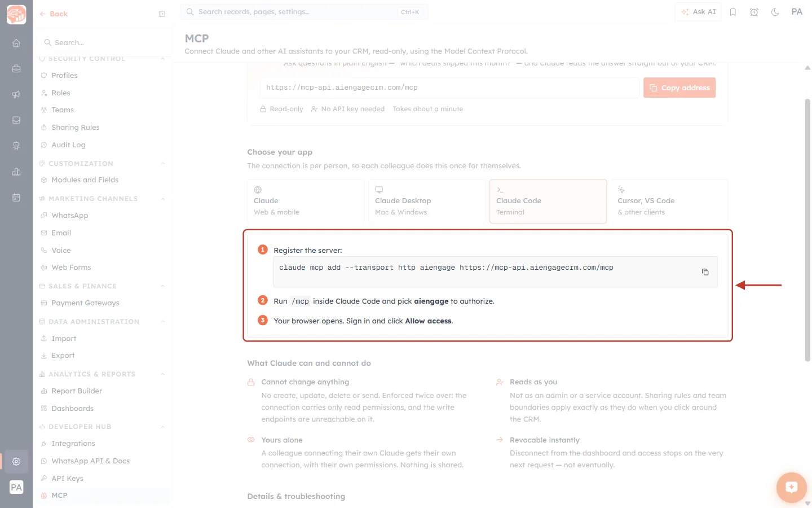This screenshot has width=812, height=508.
Task: Select the Cursor, VS Code tab
Action: (669, 202)
